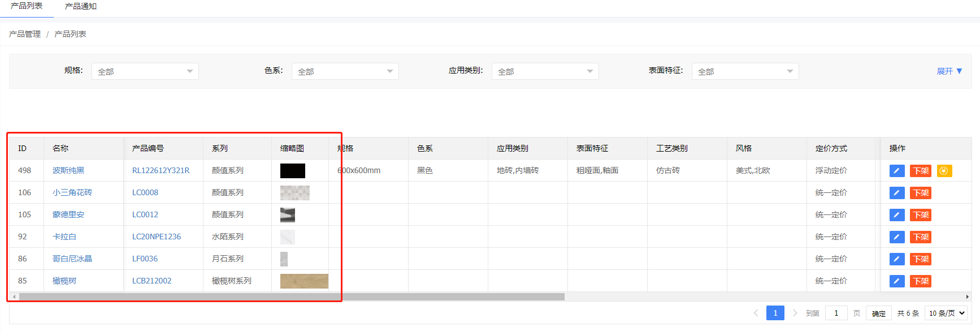
Task: Select page 1 in pagination
Action: point(775,313)
